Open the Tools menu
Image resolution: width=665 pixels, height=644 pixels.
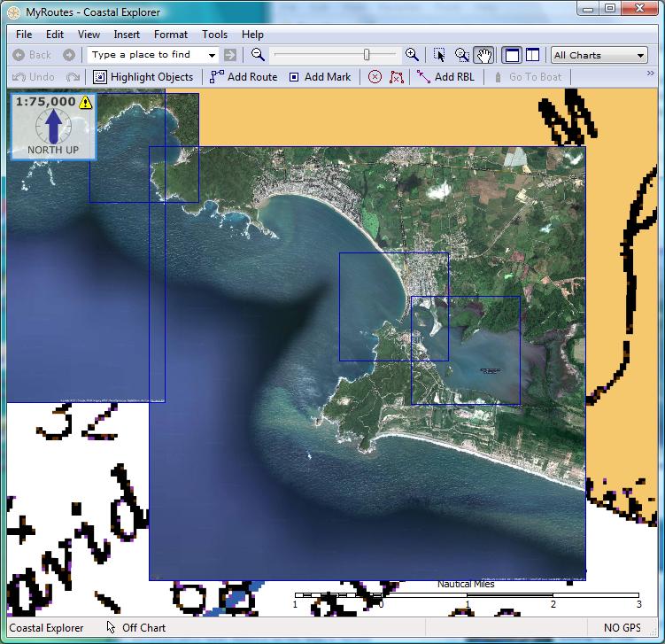(x=214, y=35)
